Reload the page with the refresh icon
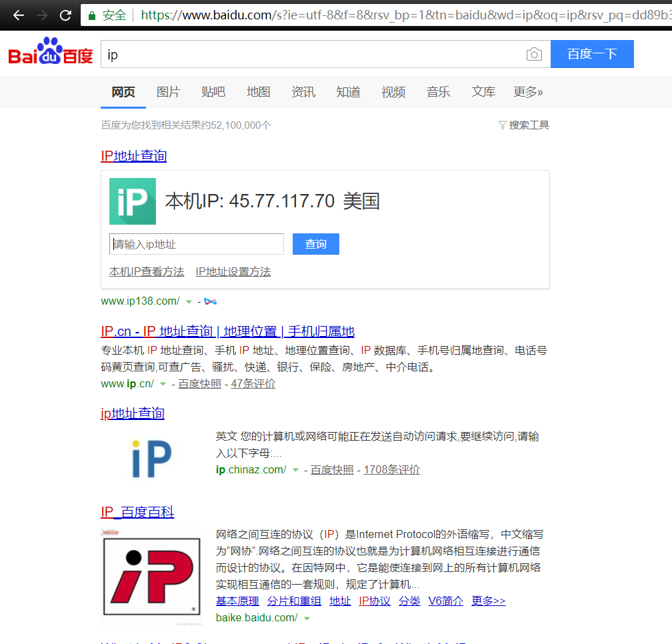This screenshot has height=644, width=672. pos(65,15)
